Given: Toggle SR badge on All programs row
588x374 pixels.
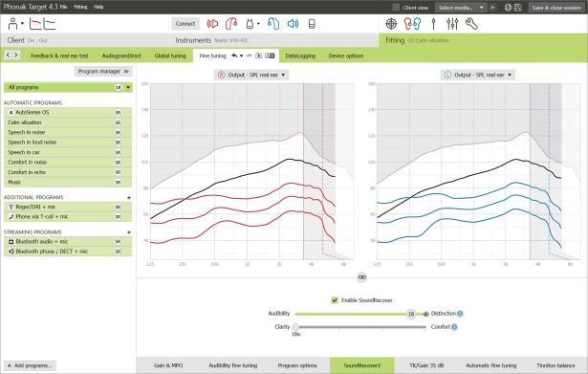Looking at the screenshot, I should [118, 87].
